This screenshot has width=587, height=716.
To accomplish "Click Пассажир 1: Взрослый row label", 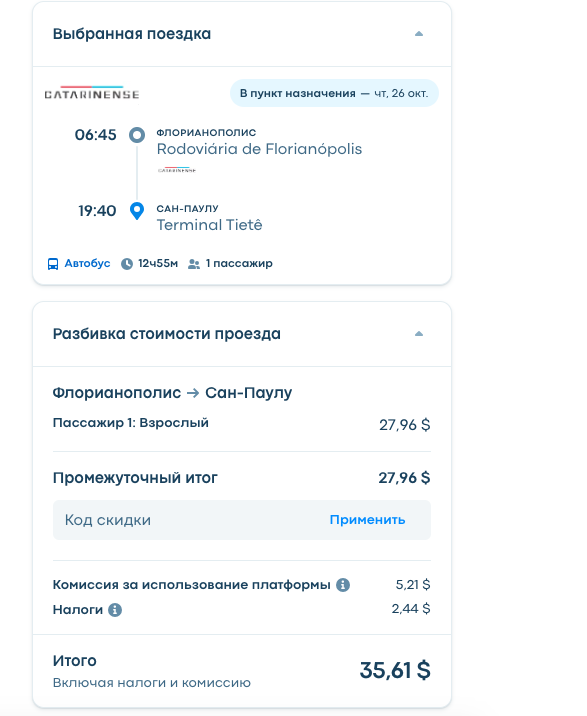I will coord(131,423).
